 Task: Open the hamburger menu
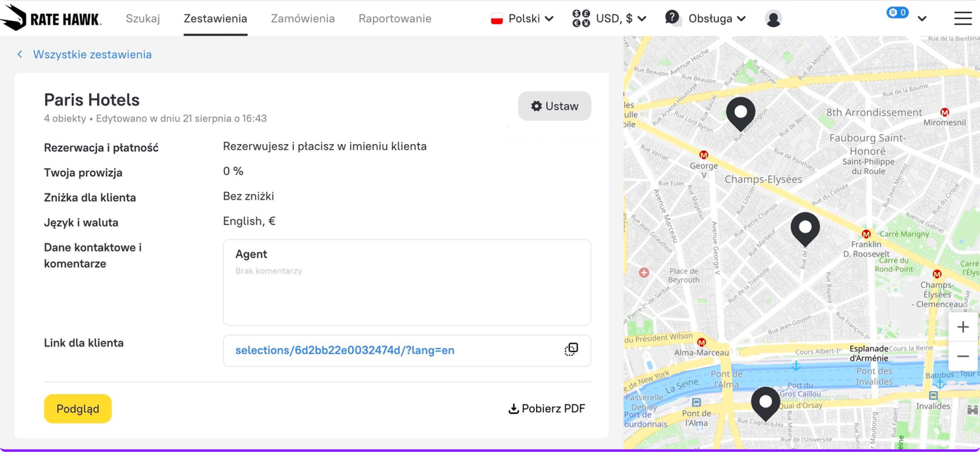point(962,18)
